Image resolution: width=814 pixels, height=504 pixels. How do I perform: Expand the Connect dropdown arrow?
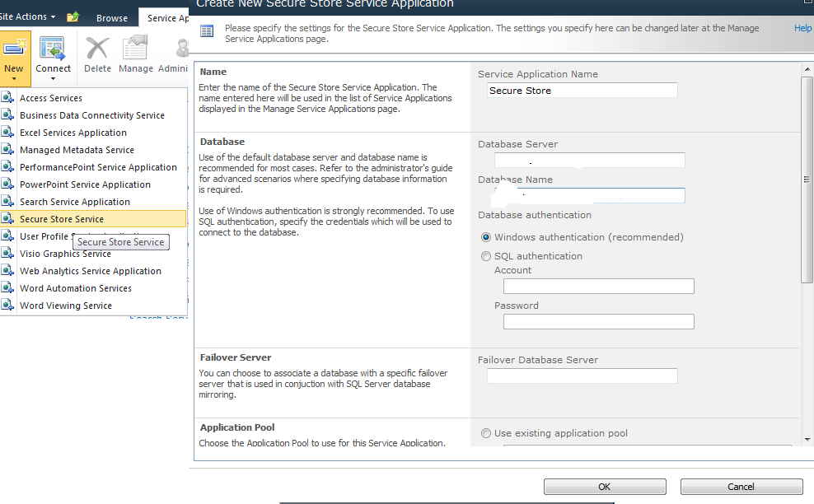53,79
